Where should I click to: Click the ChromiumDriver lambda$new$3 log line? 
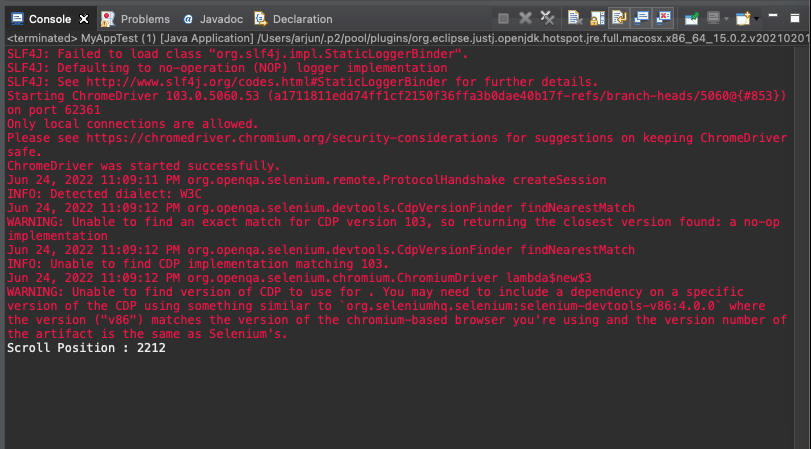pos(299,278)
